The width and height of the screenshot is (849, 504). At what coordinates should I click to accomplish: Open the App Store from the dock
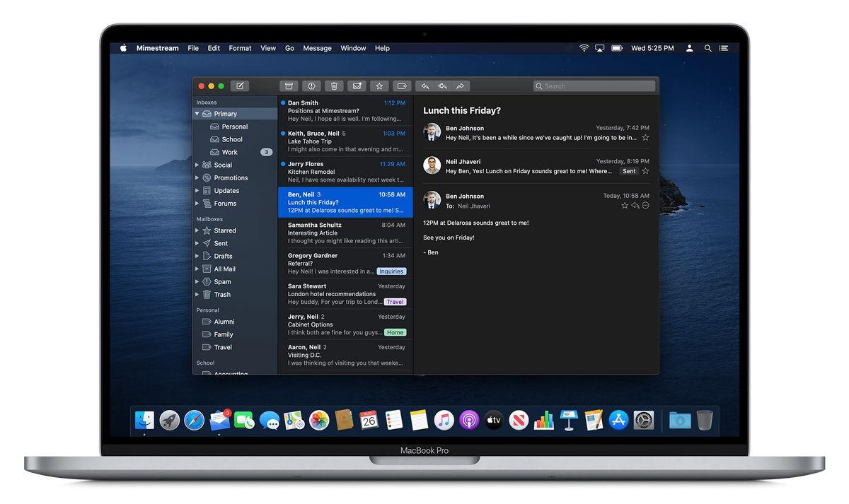tap(619, 421)
